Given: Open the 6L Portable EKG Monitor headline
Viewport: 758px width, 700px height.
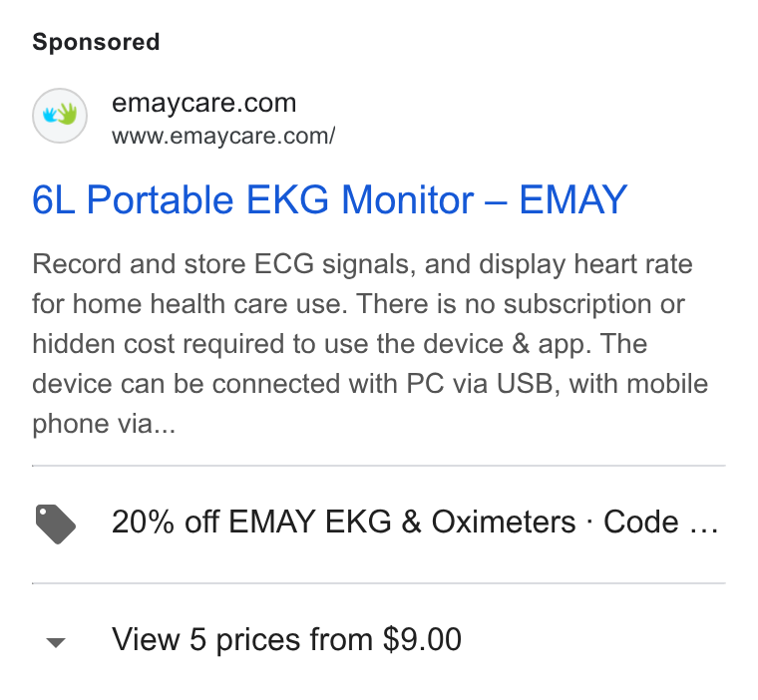Looking at the screenshot, I should (330, 199).
